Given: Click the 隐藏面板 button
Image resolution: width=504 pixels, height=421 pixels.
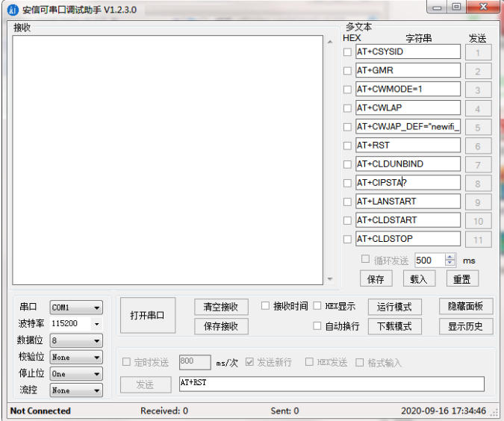Looking at the screenshot, I should pyautogui.click(x=465, y=307).
